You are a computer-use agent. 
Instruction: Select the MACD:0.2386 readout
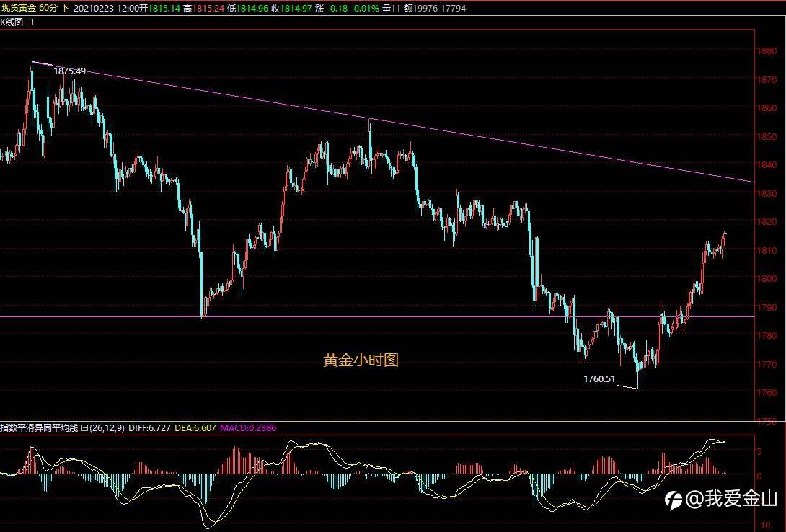(x=248, y=427)
